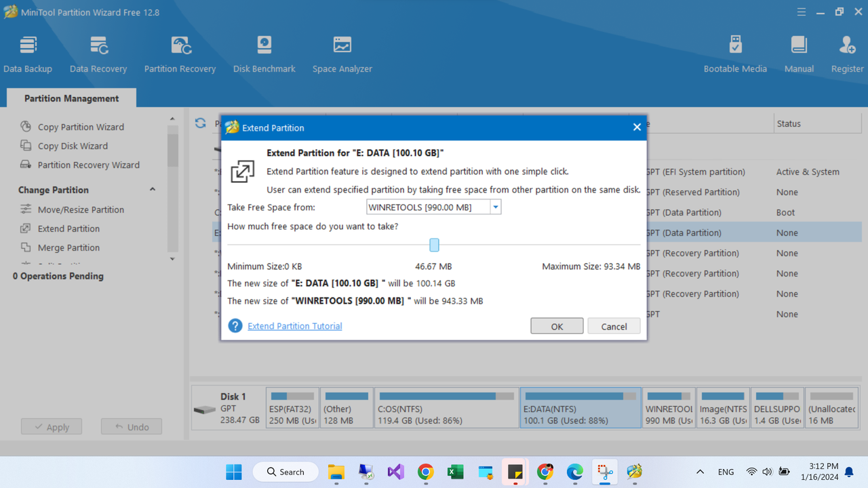Select the E:DATA(NTFS) partition block
This screenshot has height=488, width=868.
coord(580,407)
